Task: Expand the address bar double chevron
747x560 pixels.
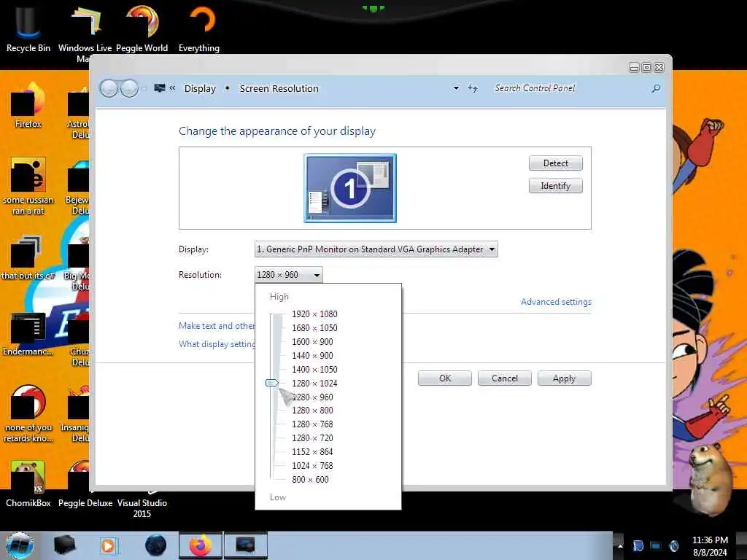Action: click(x=172, y=88)
